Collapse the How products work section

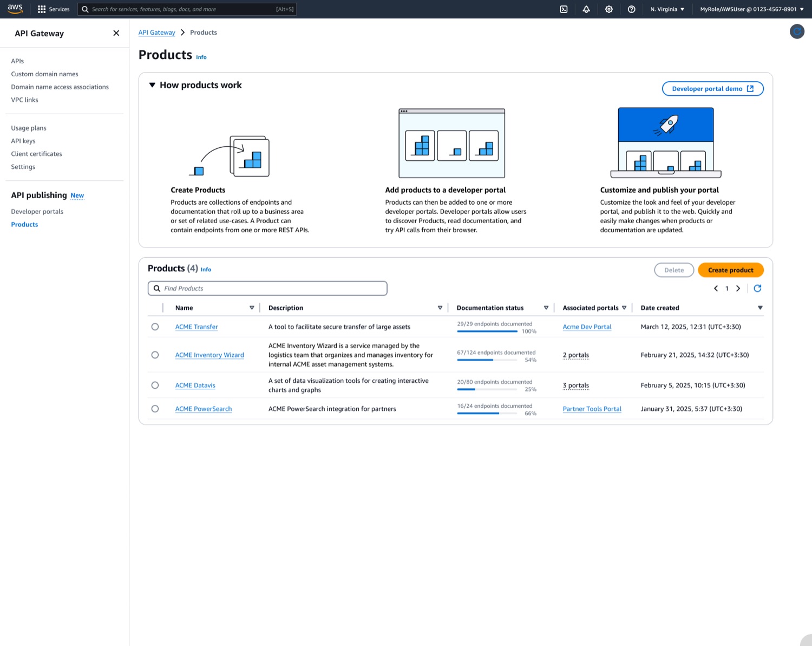152,85
